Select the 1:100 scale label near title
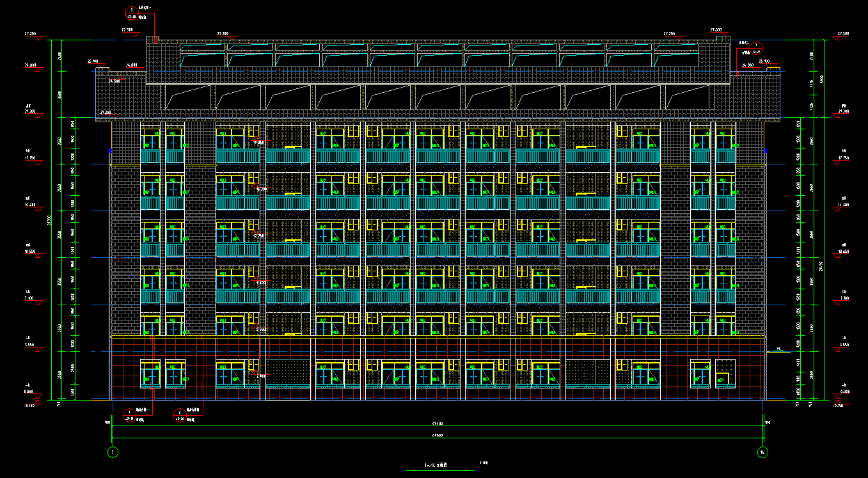The width and height of the screenshot is (868, 478). click(x=484, y=463)
